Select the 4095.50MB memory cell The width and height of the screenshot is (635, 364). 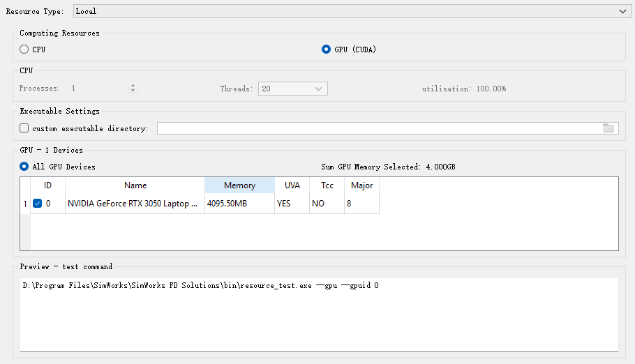tap(240, 203)
